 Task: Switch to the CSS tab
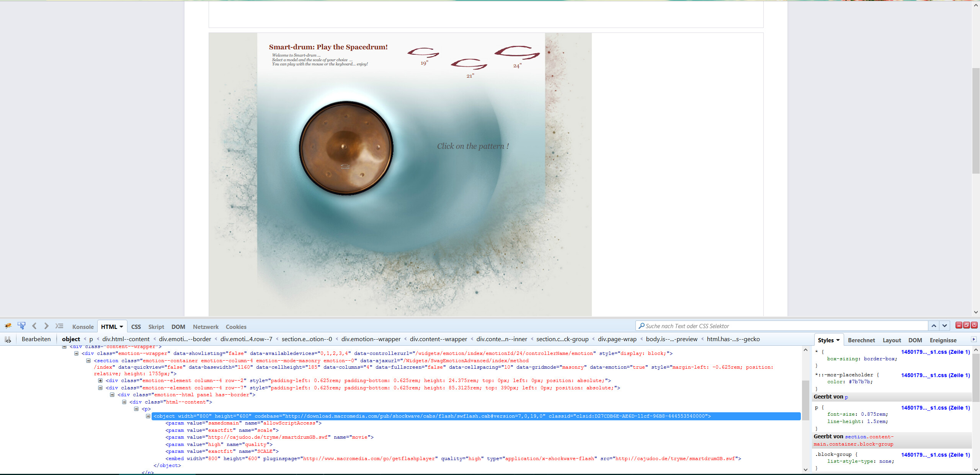pyautogui.click(x=136, y=327)
